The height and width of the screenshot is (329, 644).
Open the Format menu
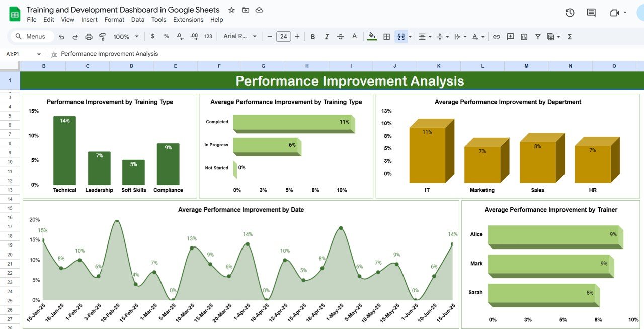click(114, 20)
